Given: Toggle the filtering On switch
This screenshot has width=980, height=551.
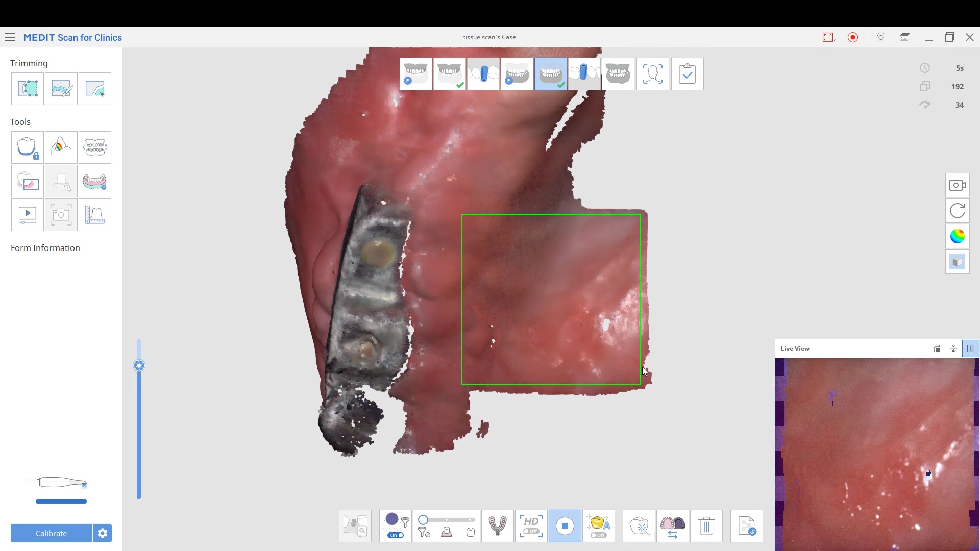Looking at the screenshot, I should click(396, 535).
